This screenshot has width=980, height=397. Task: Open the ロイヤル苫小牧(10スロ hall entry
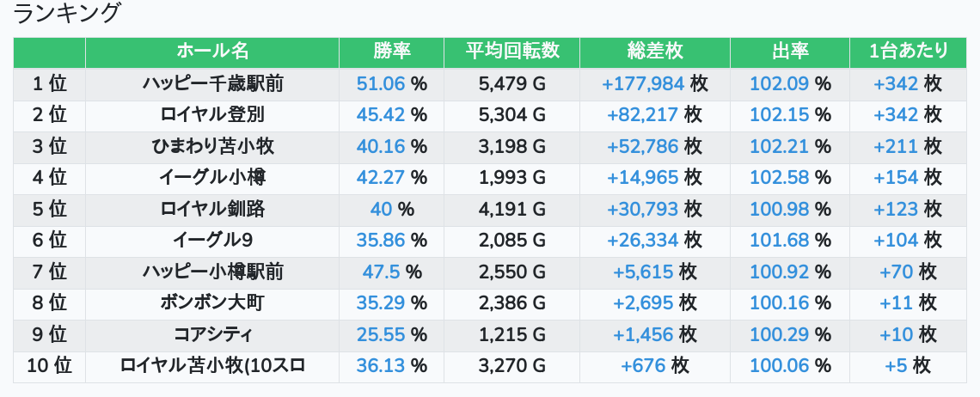click(212, 366)
